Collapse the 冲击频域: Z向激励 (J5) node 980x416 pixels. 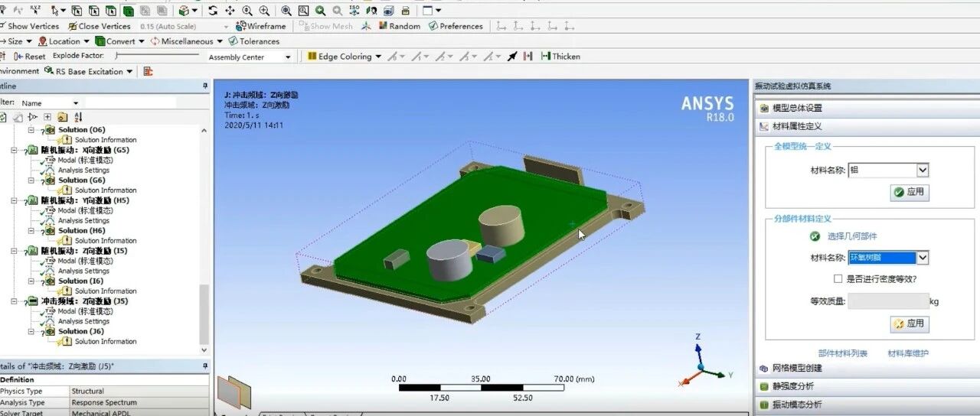[14, 301]
